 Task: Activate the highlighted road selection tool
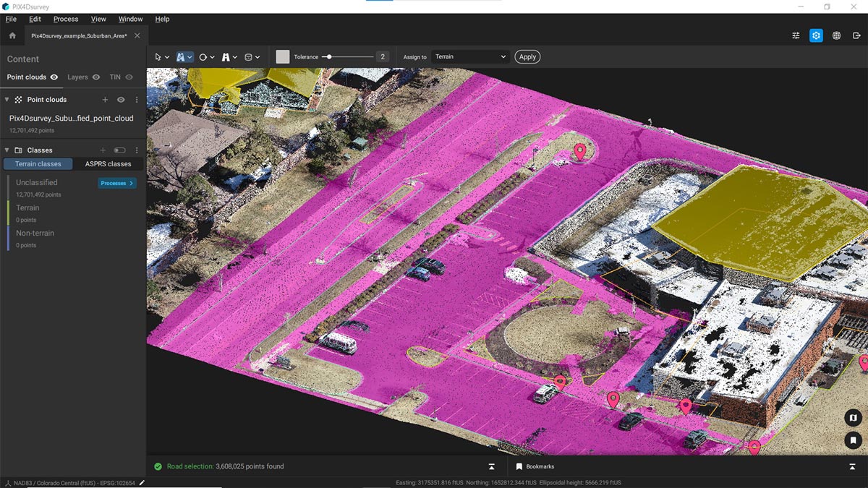click(181, 56)
